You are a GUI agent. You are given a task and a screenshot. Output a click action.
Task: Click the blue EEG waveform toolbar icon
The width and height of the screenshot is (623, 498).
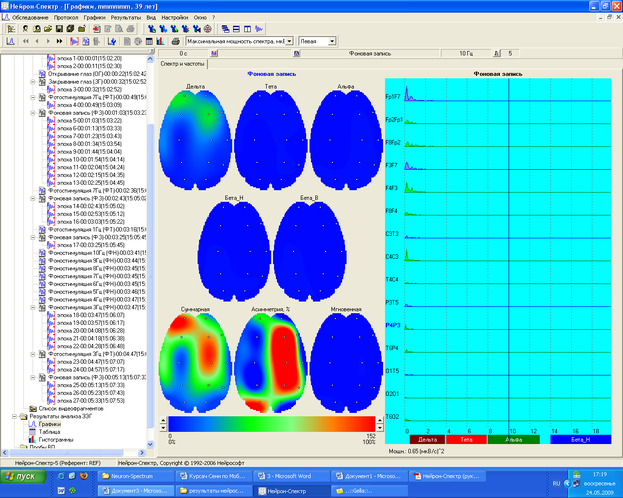click(259, 29)
